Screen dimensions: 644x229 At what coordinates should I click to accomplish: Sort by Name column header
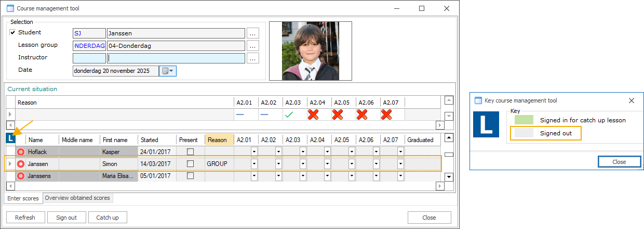(x=42, y=139)
